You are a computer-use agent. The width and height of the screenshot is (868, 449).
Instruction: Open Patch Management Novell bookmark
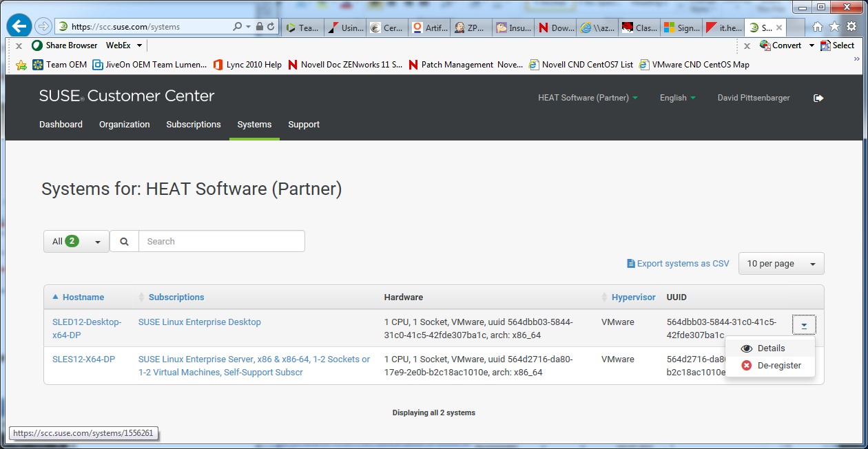[466, 65]
